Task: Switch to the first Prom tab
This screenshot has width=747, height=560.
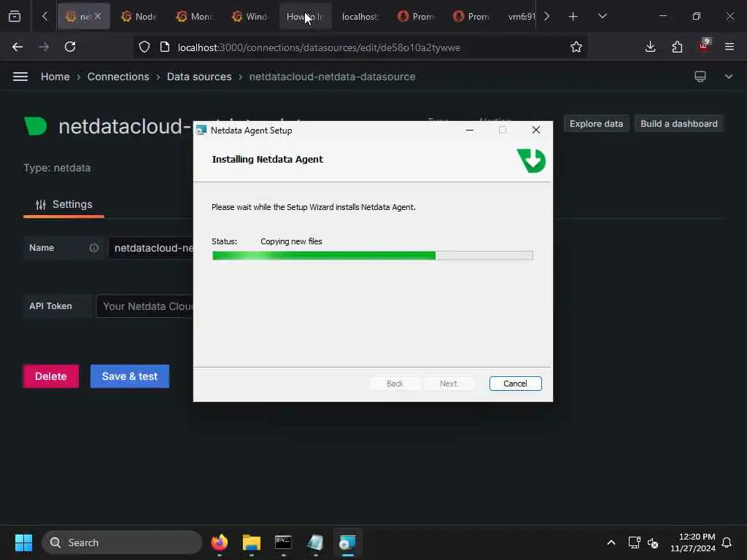Action: 416,17
